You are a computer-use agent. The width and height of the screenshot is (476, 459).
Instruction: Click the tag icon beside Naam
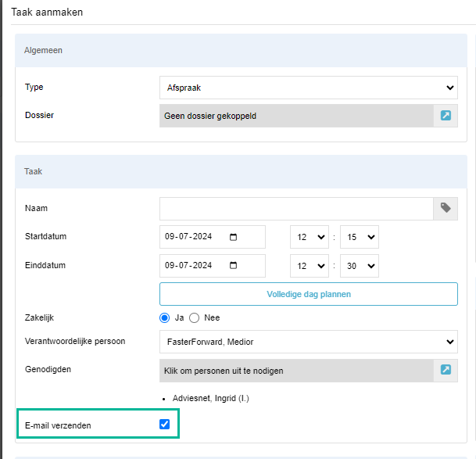coord(446,209)
